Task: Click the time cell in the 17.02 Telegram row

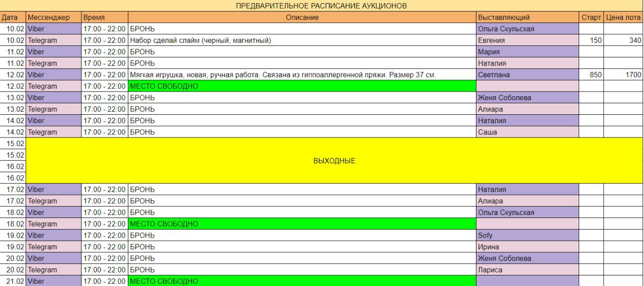Action: pos(105,201)
